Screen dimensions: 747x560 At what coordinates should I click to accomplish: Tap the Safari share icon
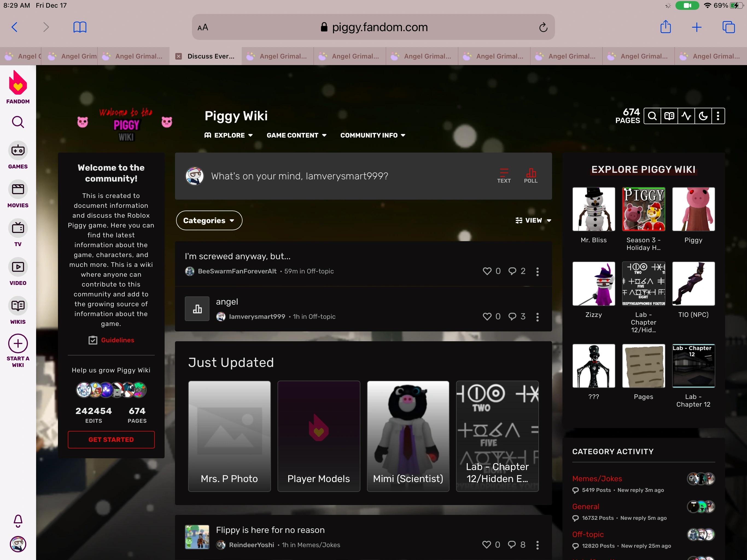665,27
